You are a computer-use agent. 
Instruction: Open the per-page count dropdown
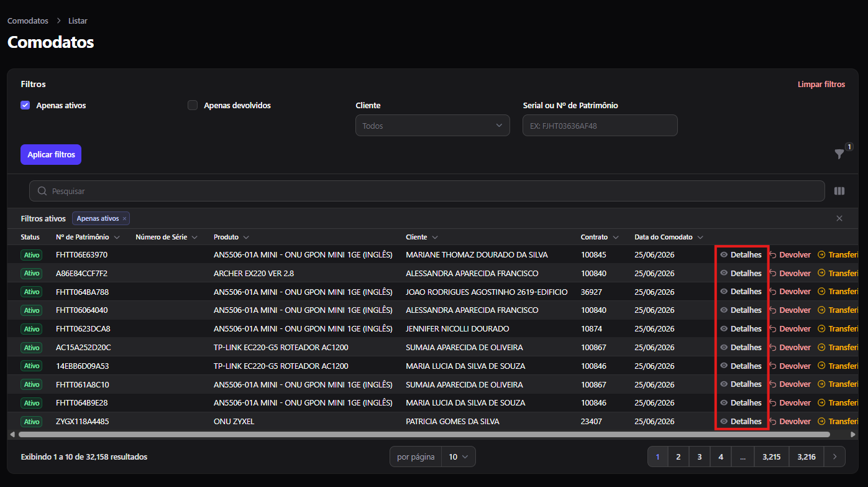(x=459, y=457)
